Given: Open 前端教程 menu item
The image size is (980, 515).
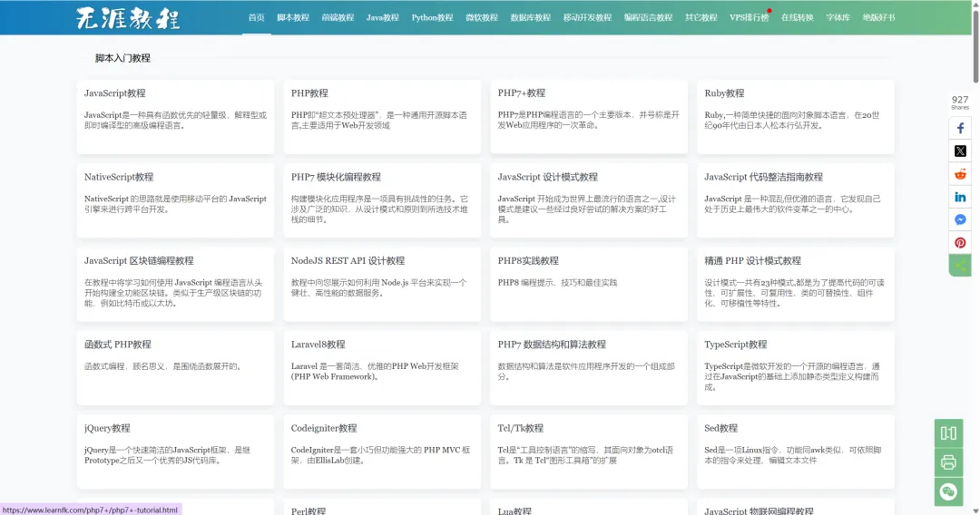Looking at the screenshot, I should coord(338,17).
